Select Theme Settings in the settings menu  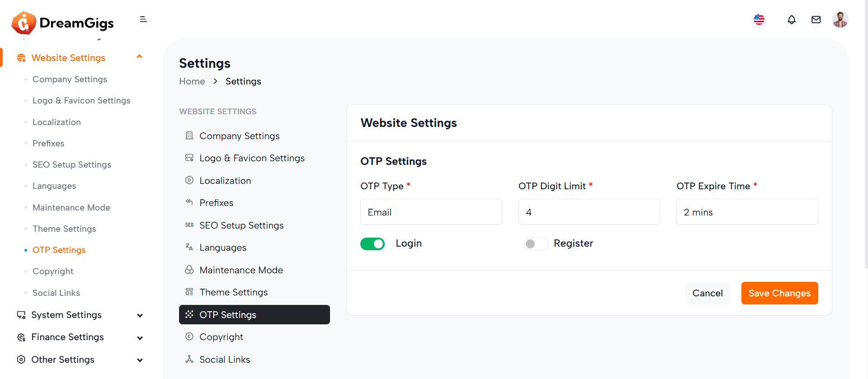[233, 292]
